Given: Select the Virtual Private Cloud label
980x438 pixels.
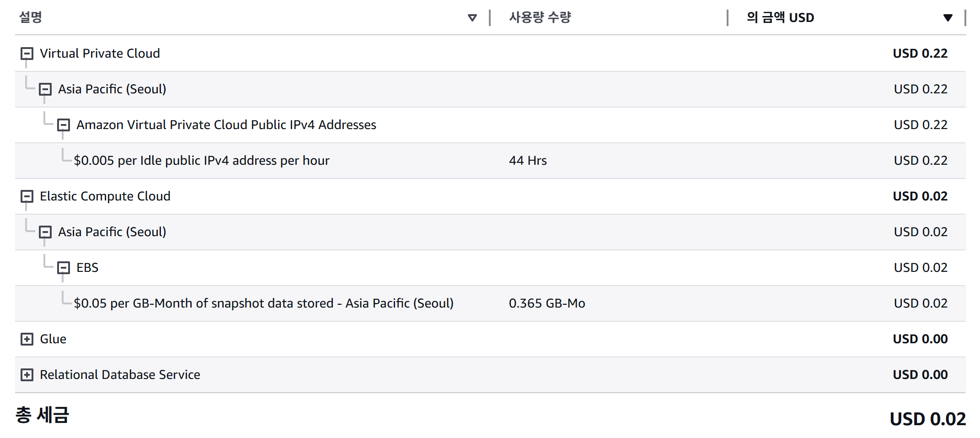Looking at the screenshot, I should click(x=100, y=54).
